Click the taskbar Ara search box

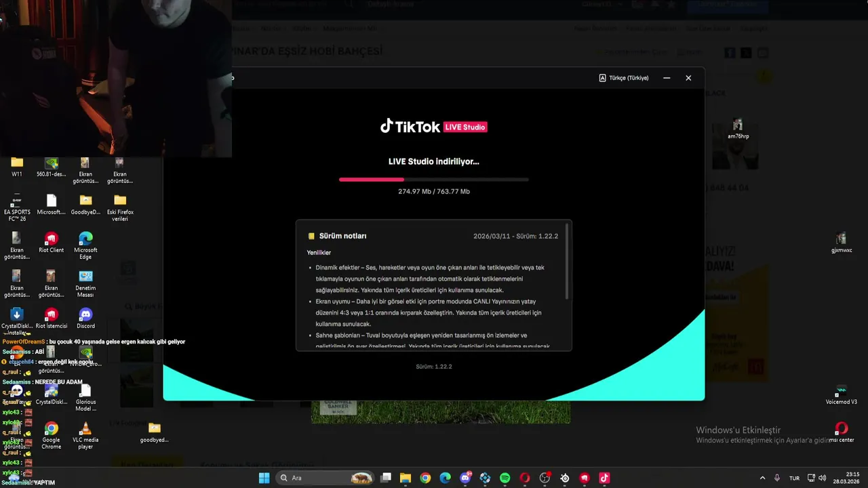coord(325,478)
